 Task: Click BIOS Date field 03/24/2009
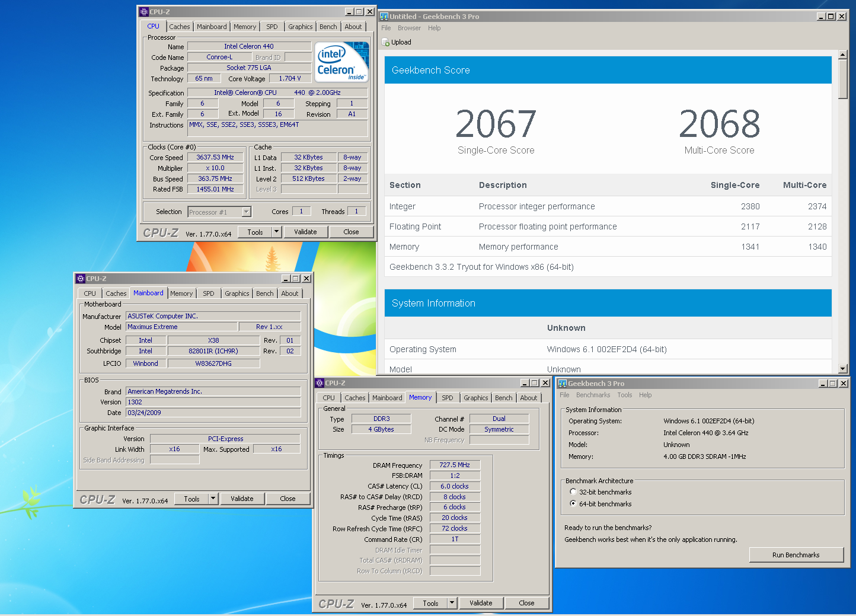click(x=213, y=413)
